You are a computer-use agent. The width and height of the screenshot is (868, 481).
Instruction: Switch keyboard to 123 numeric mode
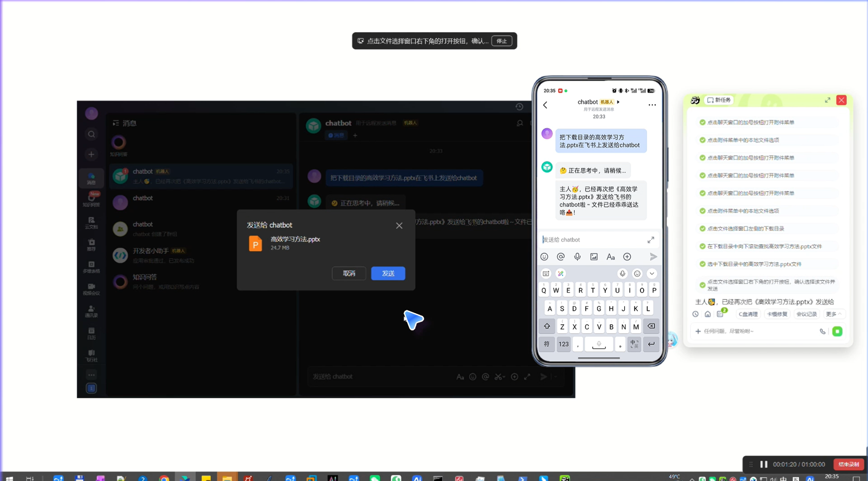(x=564, y=344)
